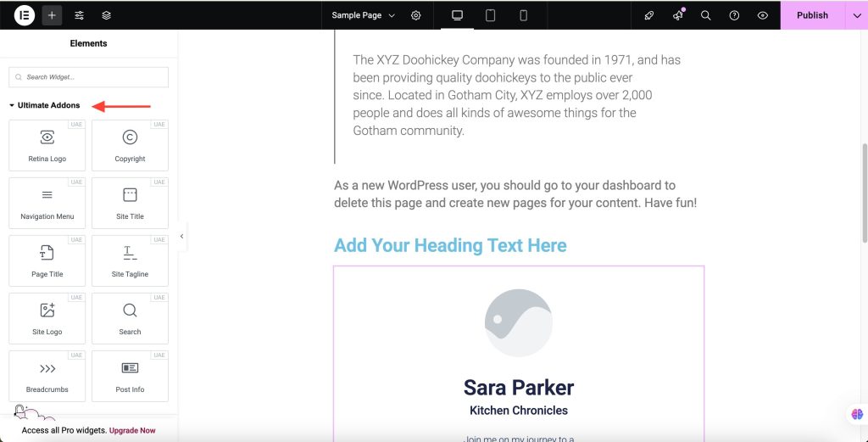Open the Finder search icon
Screen dimensions: 868x442
click(x=706, y=15)
